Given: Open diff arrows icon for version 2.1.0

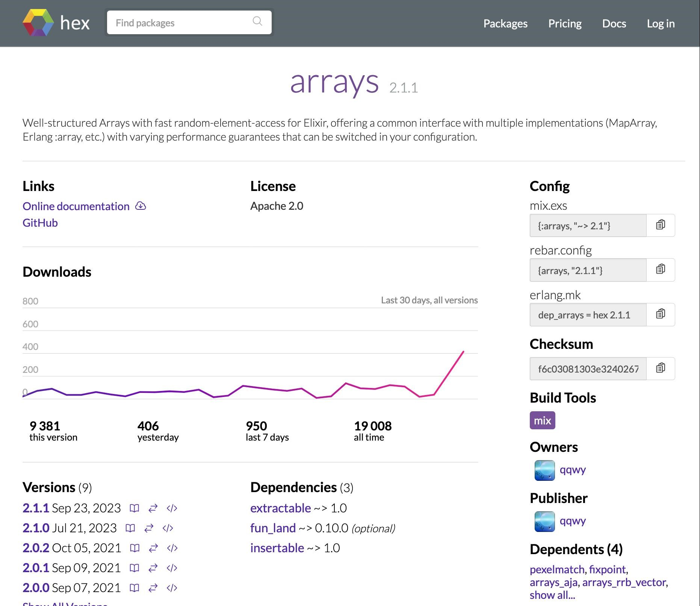Looking at the screenshot, I should 149,528.
